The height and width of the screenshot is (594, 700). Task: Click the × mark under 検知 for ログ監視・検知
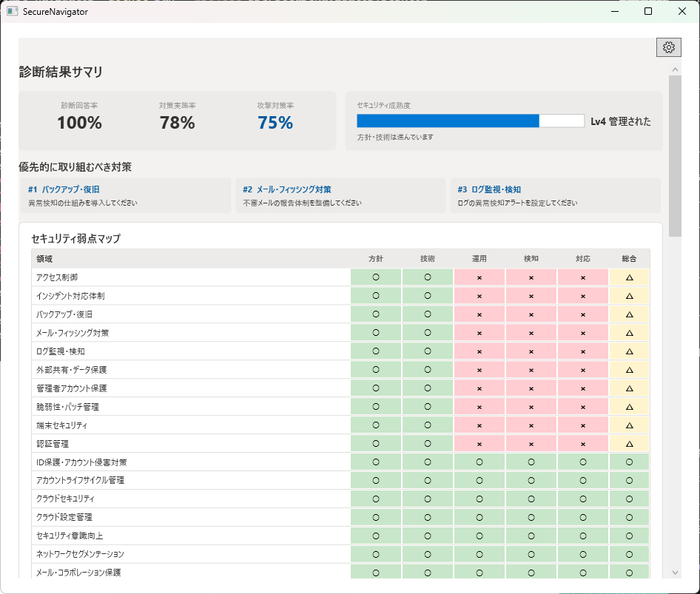531,350
